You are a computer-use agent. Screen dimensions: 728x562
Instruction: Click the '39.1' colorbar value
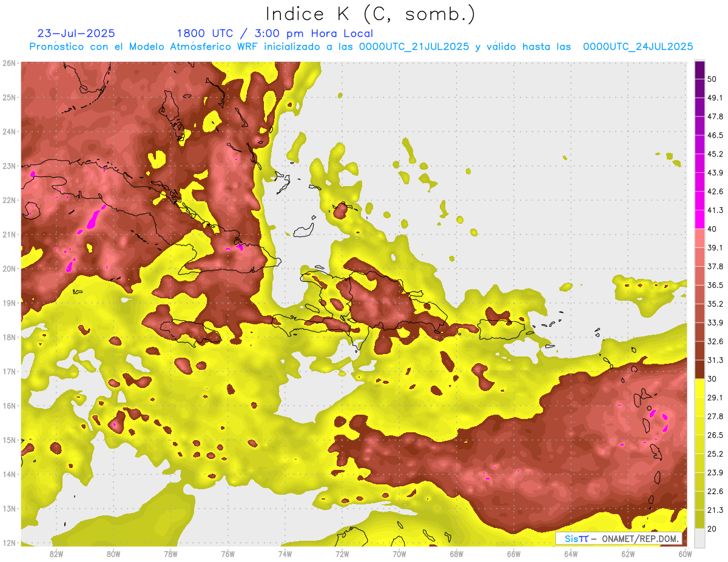coord(715,247)
